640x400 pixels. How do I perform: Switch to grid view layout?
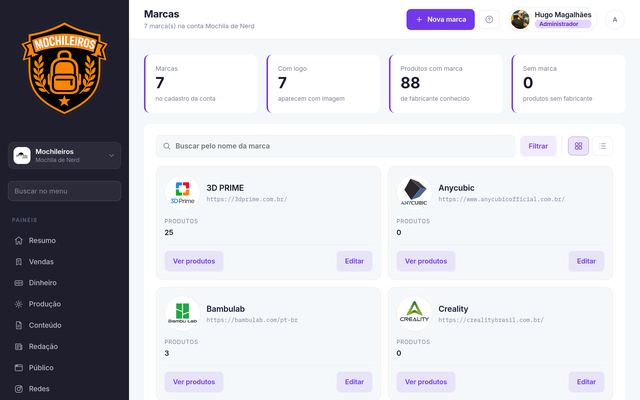click(x=578, y=146)
